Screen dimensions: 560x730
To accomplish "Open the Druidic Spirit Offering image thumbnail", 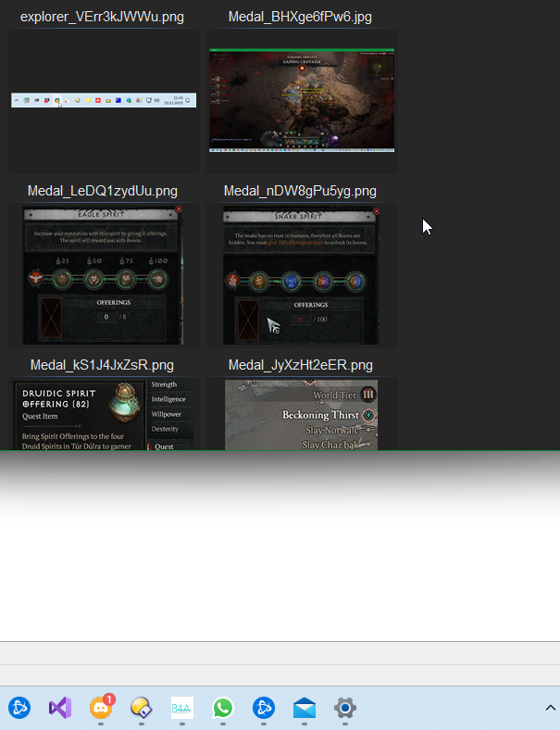I will tap(102, 414).
